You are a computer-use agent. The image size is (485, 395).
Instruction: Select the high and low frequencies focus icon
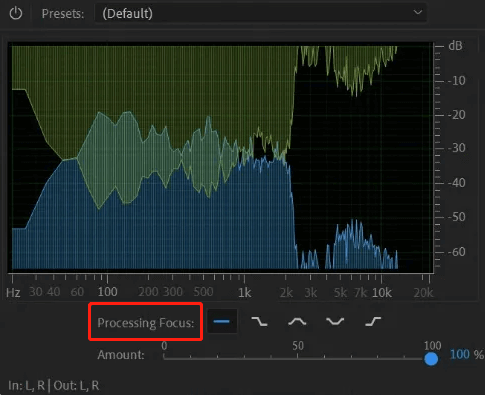point(335,322)
